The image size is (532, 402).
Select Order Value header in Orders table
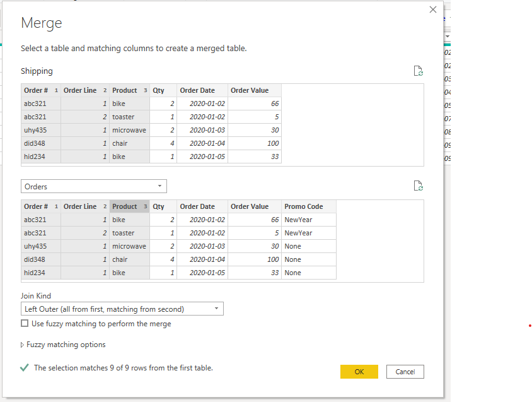255,206
